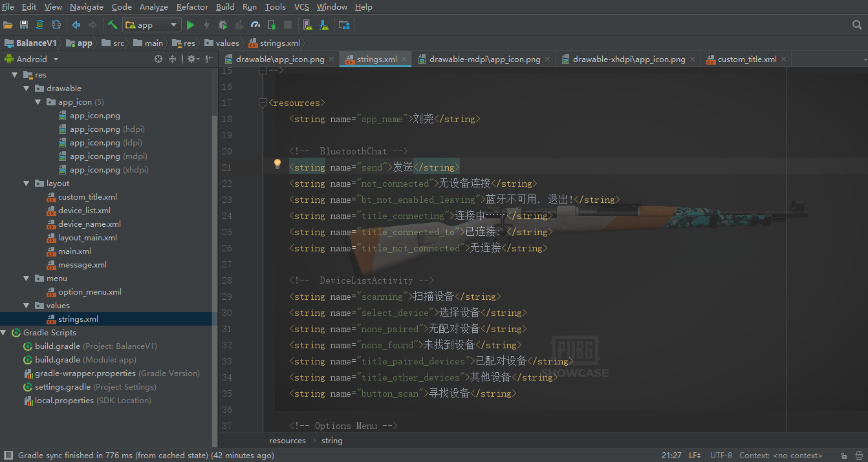
Task: Open the SDK Manager download icon
Action: click(x=324, y=25)
